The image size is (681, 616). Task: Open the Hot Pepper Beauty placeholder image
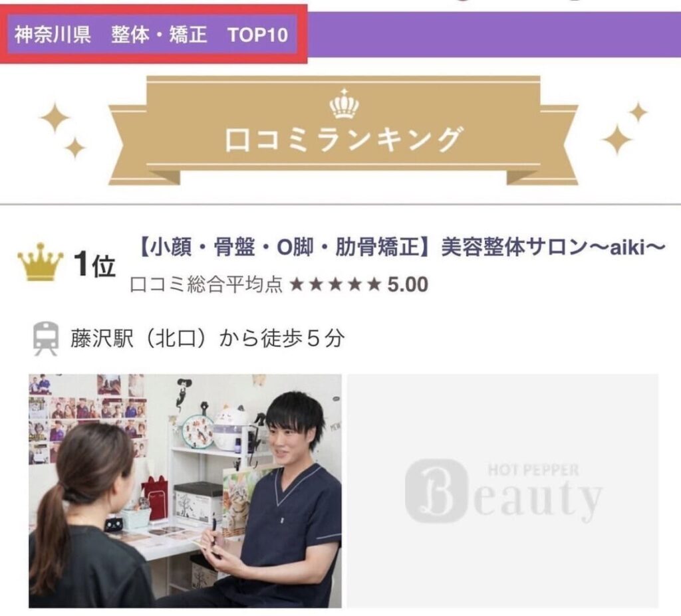pos(502,490)
